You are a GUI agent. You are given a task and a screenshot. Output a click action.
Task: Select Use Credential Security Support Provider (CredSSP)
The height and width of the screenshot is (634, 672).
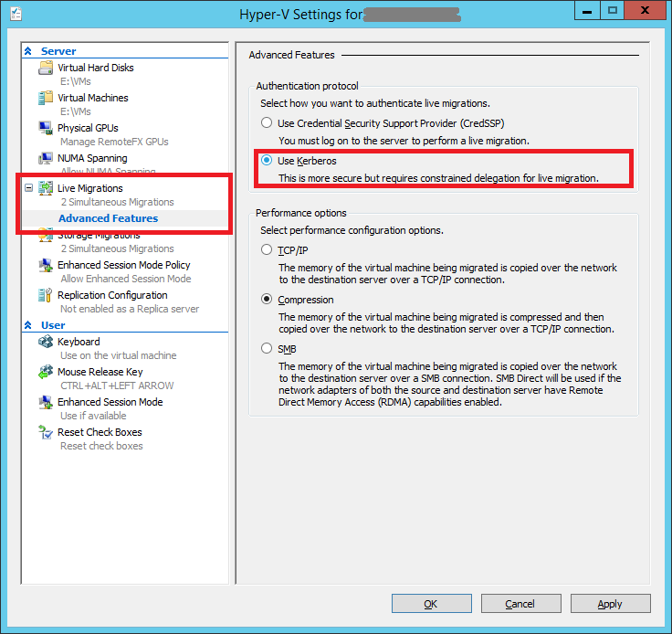click(x=267, y=122)
